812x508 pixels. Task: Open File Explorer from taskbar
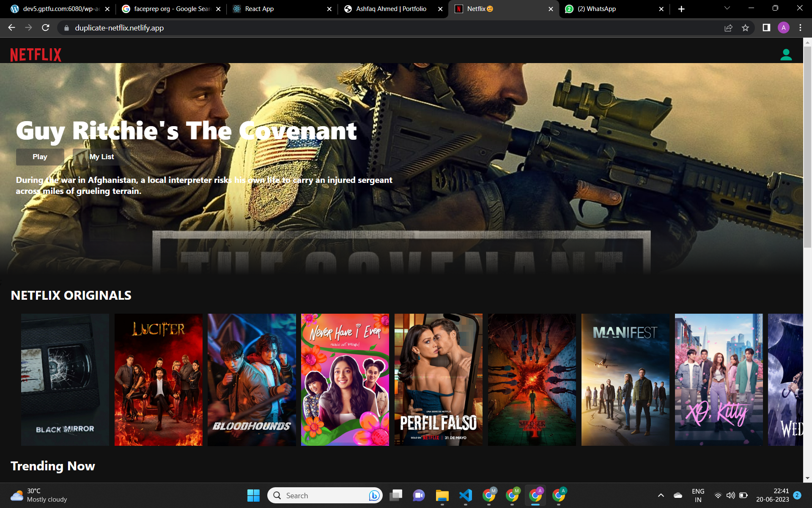tap(442, 495)
